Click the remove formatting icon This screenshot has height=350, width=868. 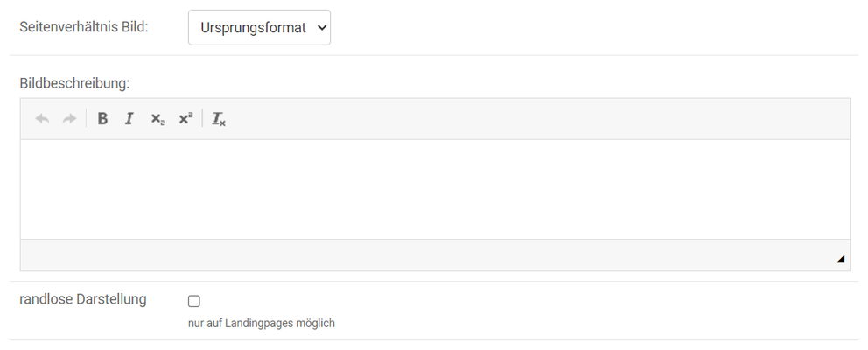[x=219, y=119]
